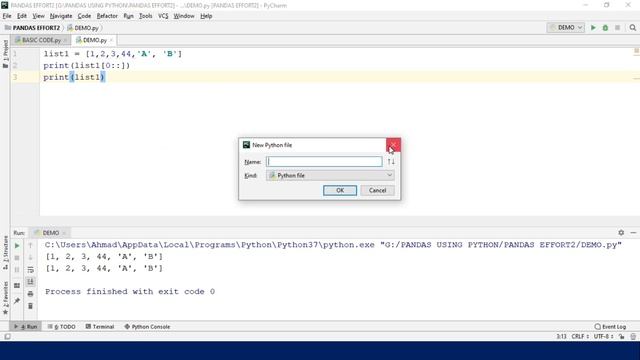Toggle tool window bars icon in status bar
This screenshot has width=640, height=360.
[7, 336]
